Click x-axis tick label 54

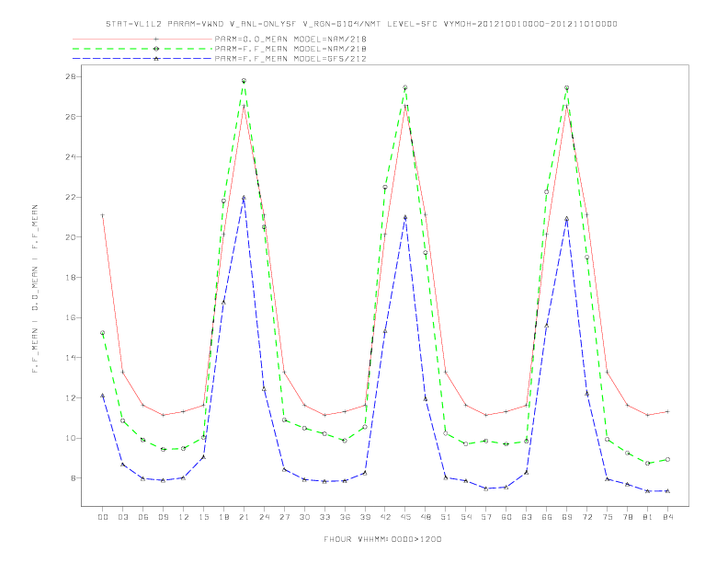point(466,517)
